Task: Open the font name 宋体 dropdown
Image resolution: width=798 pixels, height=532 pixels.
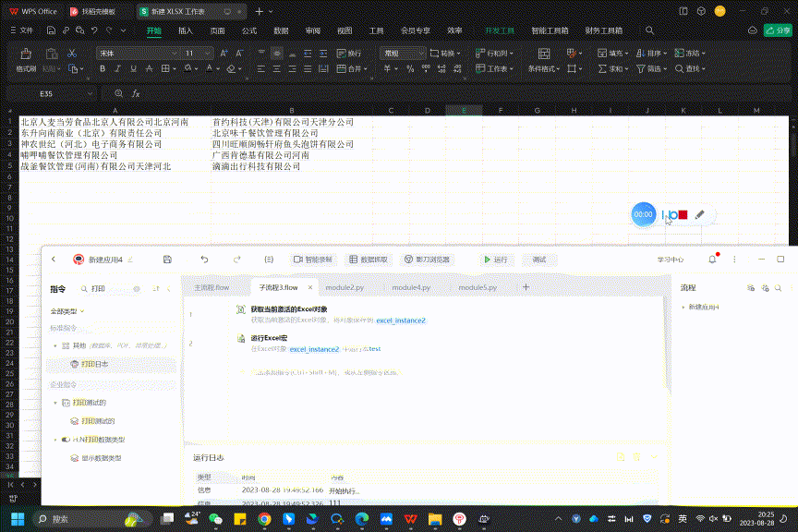Action: pos(173,54)
